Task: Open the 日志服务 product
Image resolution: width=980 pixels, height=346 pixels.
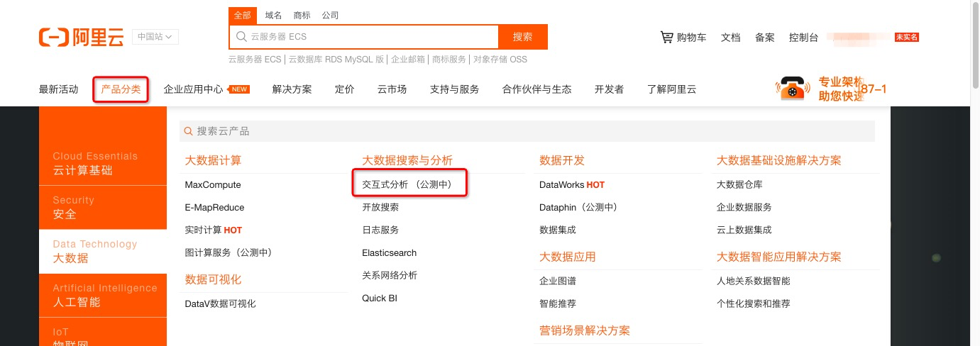Action: (380, 230)
